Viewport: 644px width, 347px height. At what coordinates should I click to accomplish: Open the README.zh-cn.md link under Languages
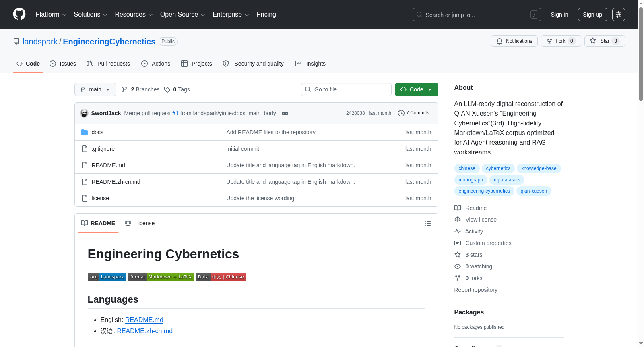coord(145,331)
